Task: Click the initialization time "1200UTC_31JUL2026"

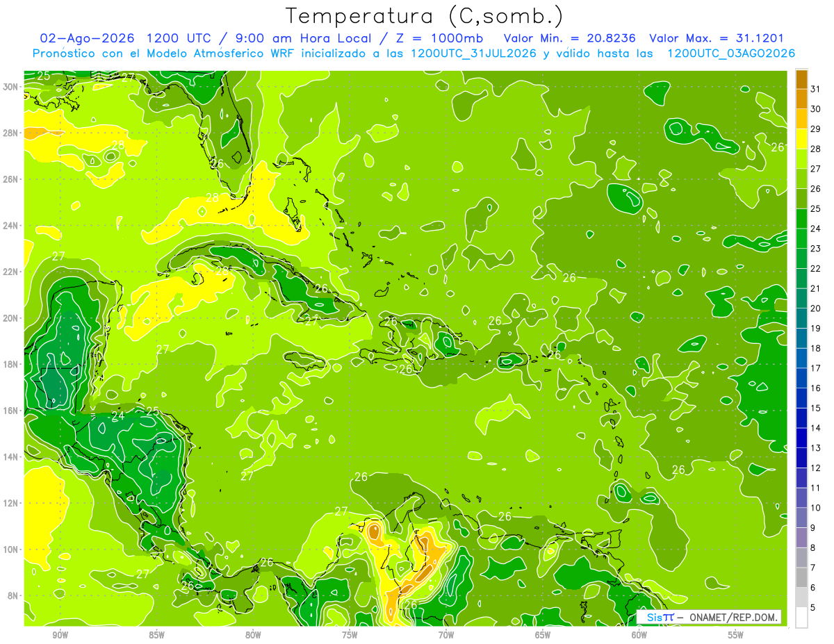Action: click(473, 53)
